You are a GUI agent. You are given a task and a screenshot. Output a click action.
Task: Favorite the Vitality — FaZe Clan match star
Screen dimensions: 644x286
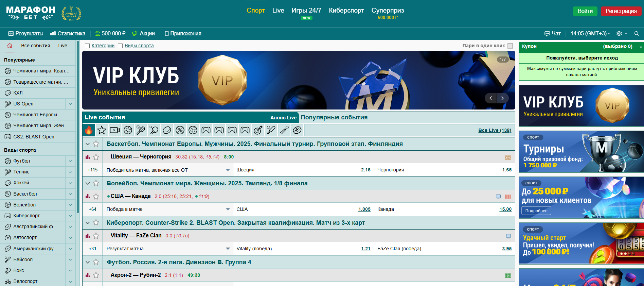pyautogui.click(x=96, y=236)
